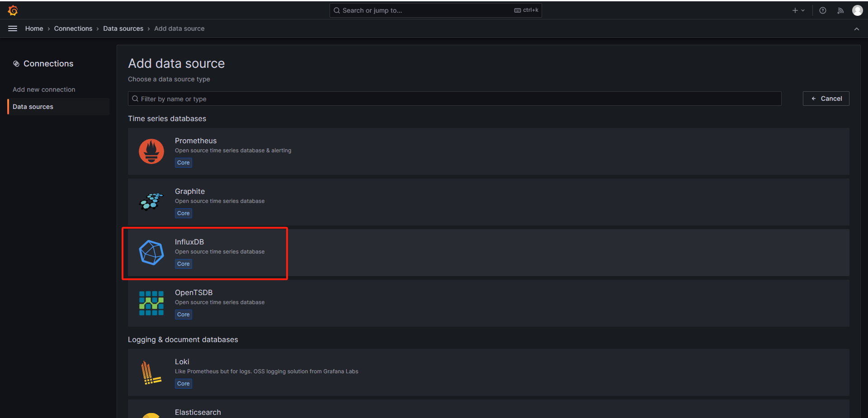Click the Graphite data source icon
Image resolution: width=868 pixels, height=418 pixels.
(x=151, y=202)
